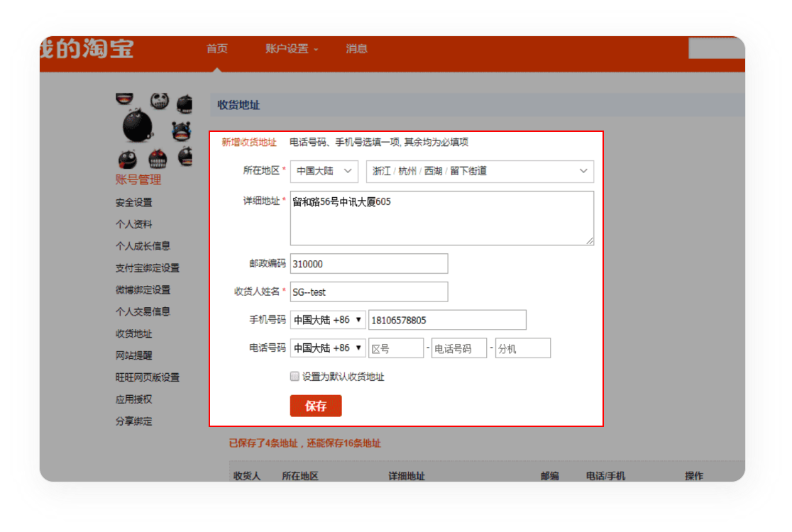Click the telephone area code field
This screenshot has width=792, height=532.
coord(396,348)
